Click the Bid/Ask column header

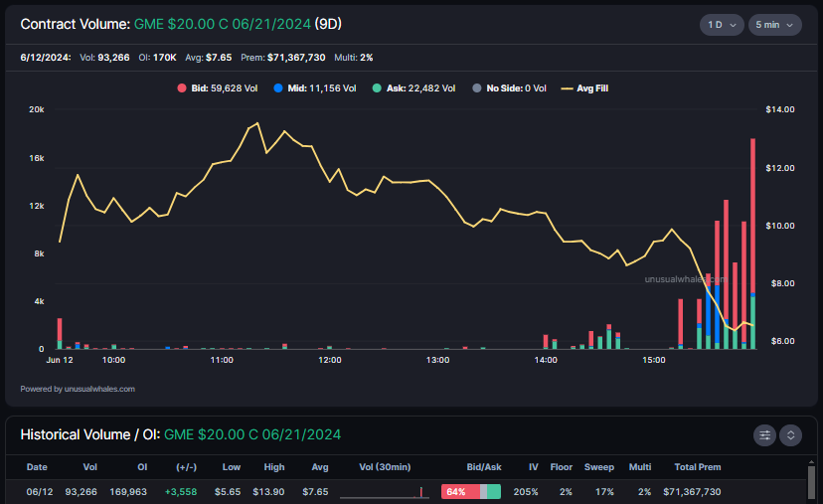click(484, 467)
